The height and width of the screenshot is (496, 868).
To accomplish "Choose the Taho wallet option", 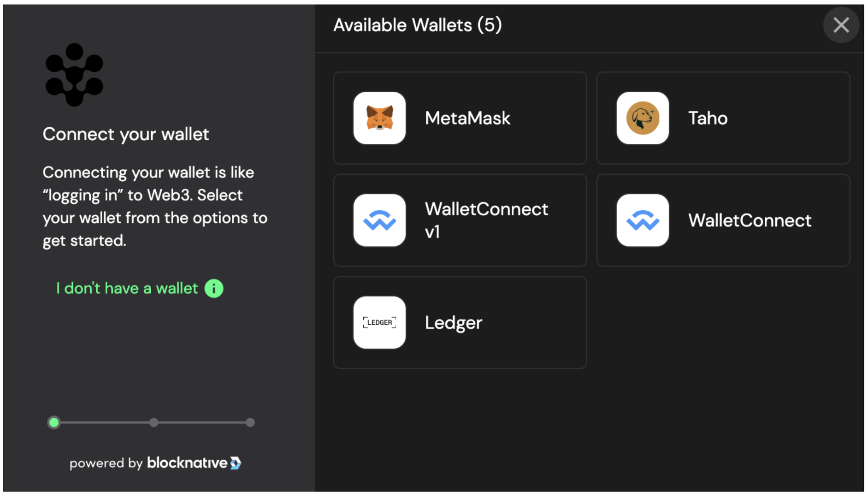I will 723,118.
